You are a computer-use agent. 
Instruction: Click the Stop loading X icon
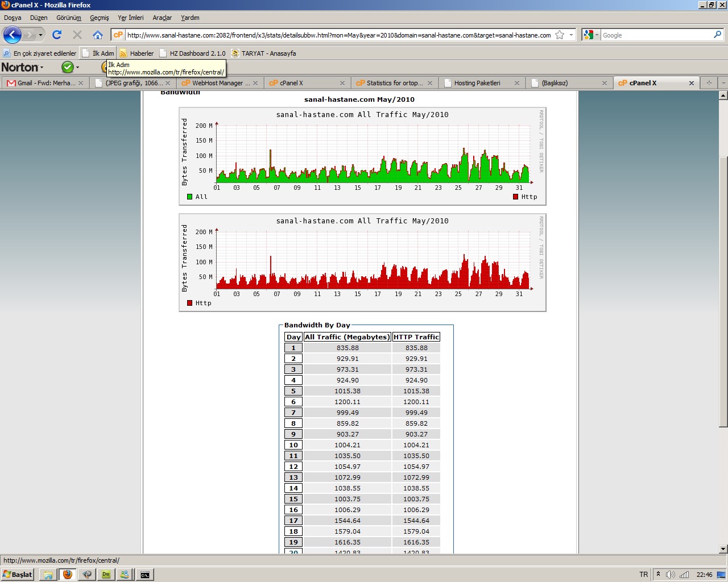coord(77,35)
